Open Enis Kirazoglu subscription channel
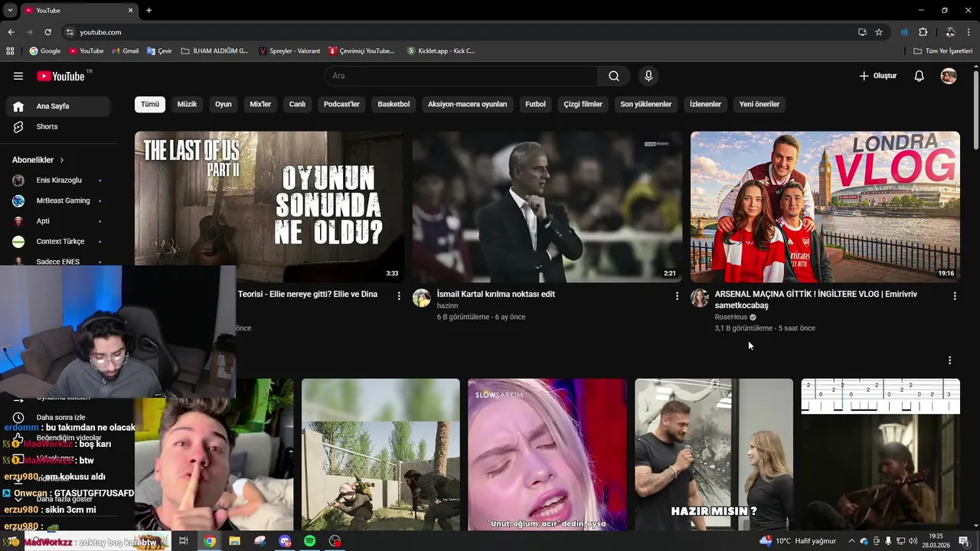 [x=57, y=181]
